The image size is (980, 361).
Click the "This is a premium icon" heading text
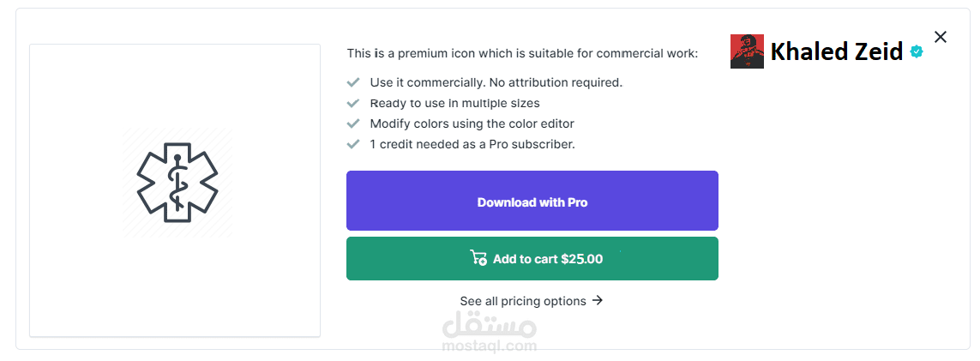coord(522,53)
